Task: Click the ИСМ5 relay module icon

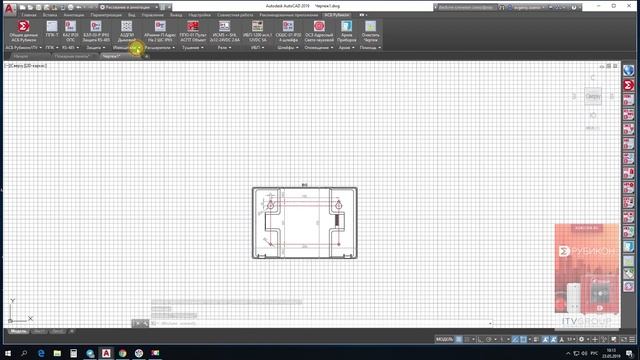Action: (224, 27)
